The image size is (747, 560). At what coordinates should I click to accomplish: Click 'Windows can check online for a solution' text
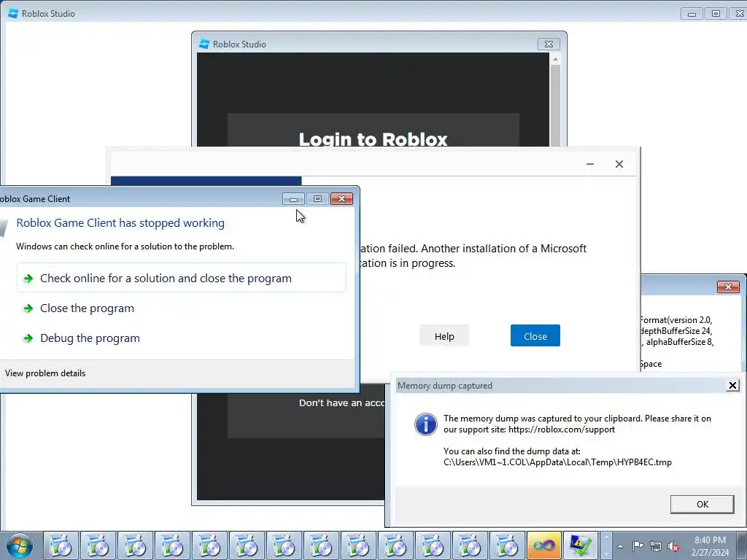pos(125,246)
